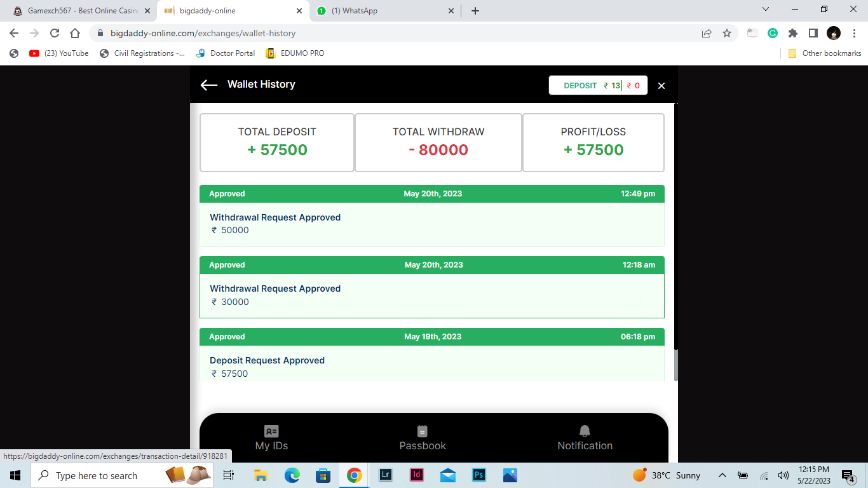Click the back arrow beside Wallet History

point(208,85)
